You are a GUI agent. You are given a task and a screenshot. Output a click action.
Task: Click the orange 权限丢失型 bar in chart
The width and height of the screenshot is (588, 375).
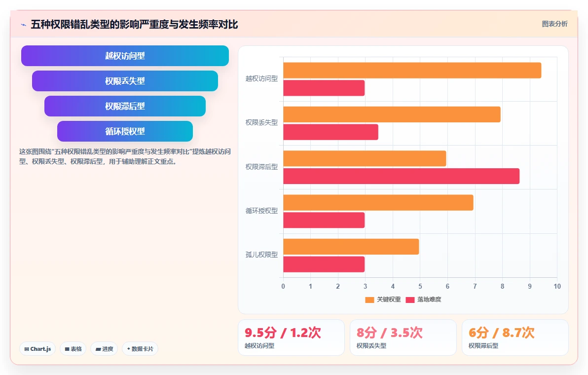(x=392, y=114)
